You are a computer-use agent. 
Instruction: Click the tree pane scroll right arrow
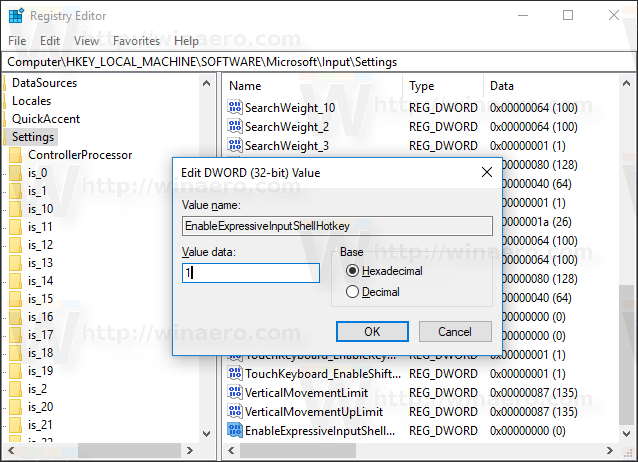tap(190, 450)
